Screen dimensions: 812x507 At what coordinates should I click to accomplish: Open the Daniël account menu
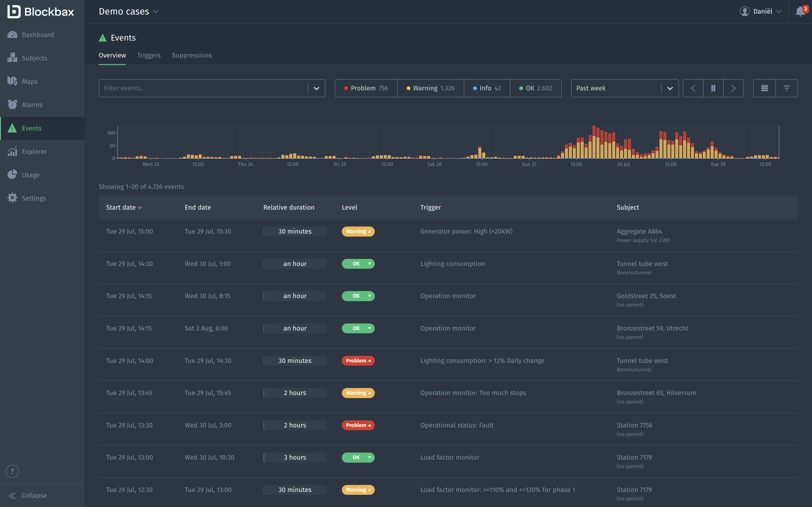coord(761,11)
